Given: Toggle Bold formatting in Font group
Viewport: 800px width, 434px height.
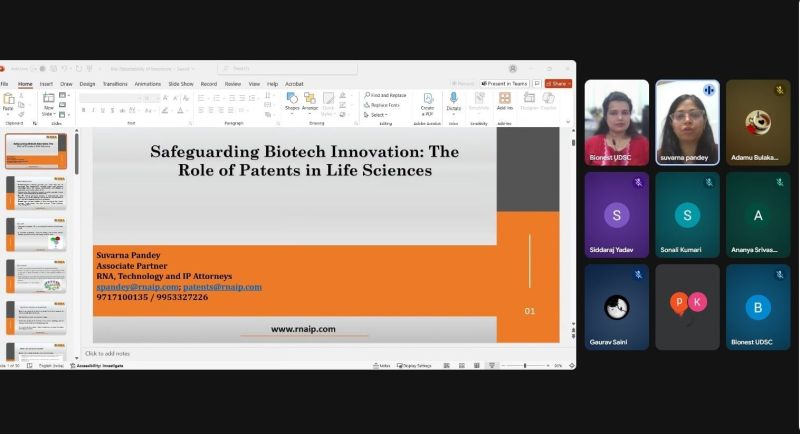Looking at the screenshot, I should pos(84,110).
